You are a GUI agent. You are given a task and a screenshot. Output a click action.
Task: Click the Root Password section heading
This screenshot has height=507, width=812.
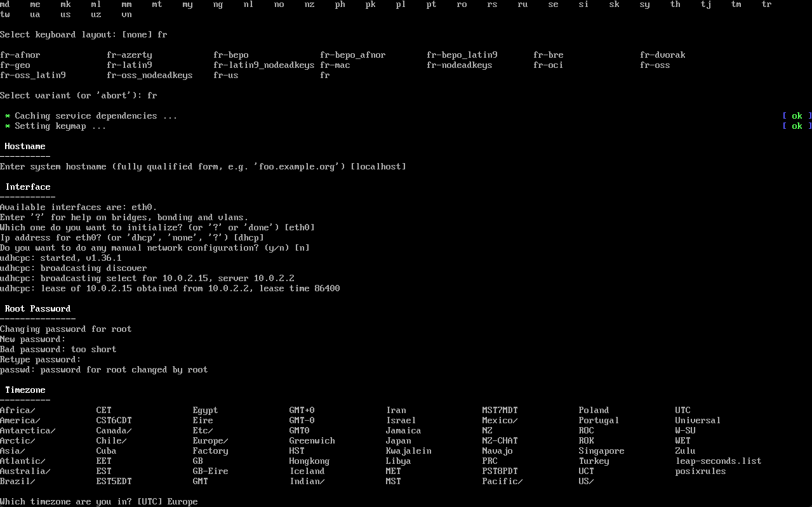(37, 308)
